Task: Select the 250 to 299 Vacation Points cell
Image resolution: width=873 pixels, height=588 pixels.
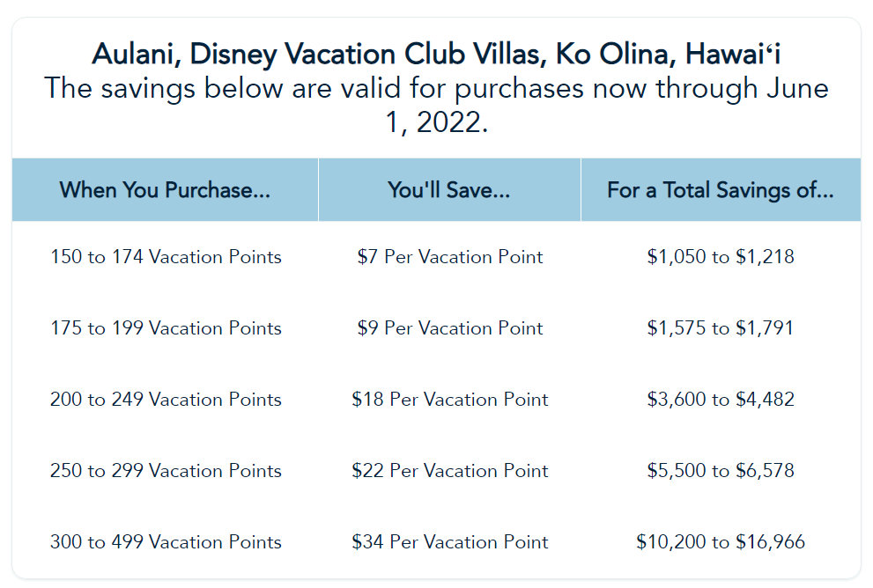Action: point(166,471)
